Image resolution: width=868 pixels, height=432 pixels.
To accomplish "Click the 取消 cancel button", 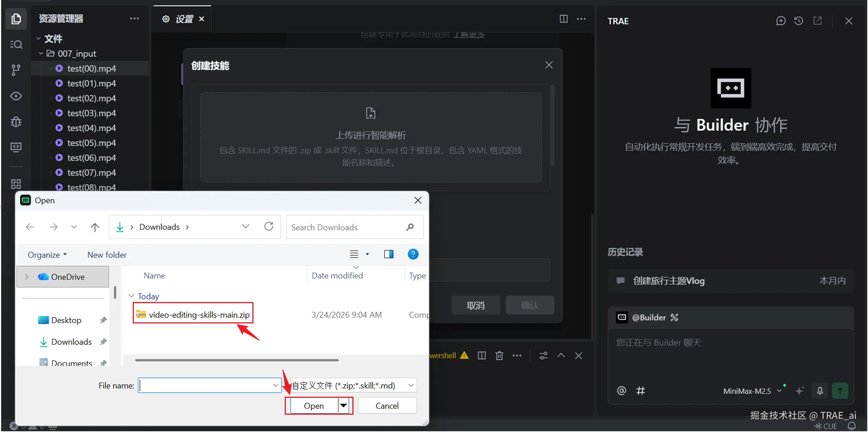I will click(475, 305).
